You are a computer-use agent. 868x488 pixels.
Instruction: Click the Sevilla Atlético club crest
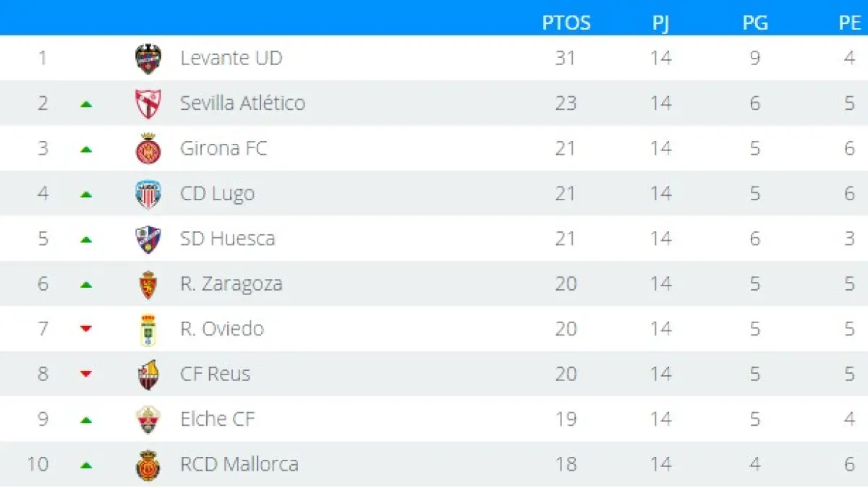pos(148,103)
